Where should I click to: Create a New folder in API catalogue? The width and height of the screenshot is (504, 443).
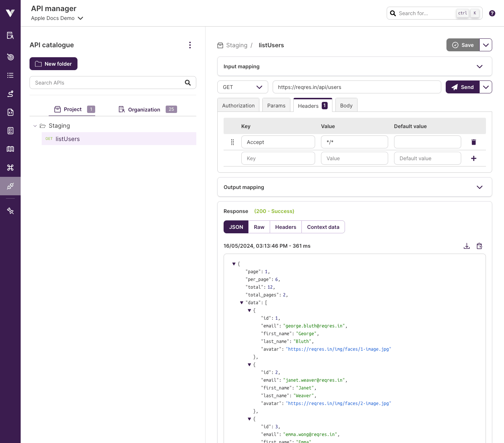(53, 63)
